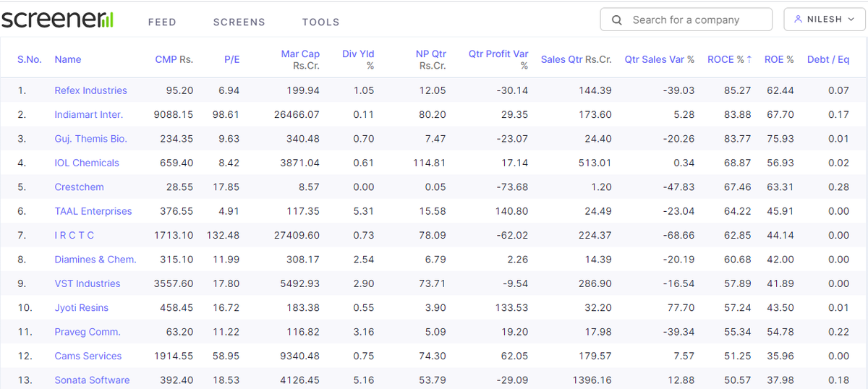Click the market cap value 9340.48

299,356
